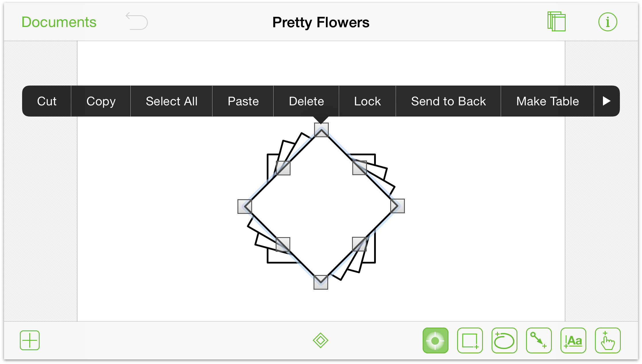The height and width of the screenshot is (364, 642).
Task: Lock the currently selected shape
Action: 367,101
